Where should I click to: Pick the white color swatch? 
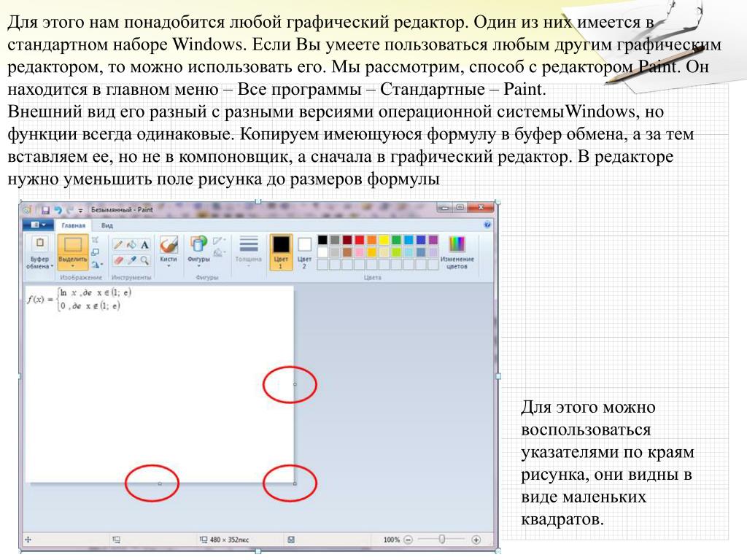322,252
